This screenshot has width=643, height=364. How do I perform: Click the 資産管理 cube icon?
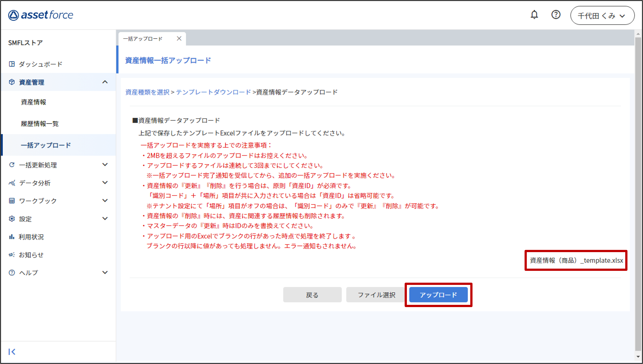[12, 82]
